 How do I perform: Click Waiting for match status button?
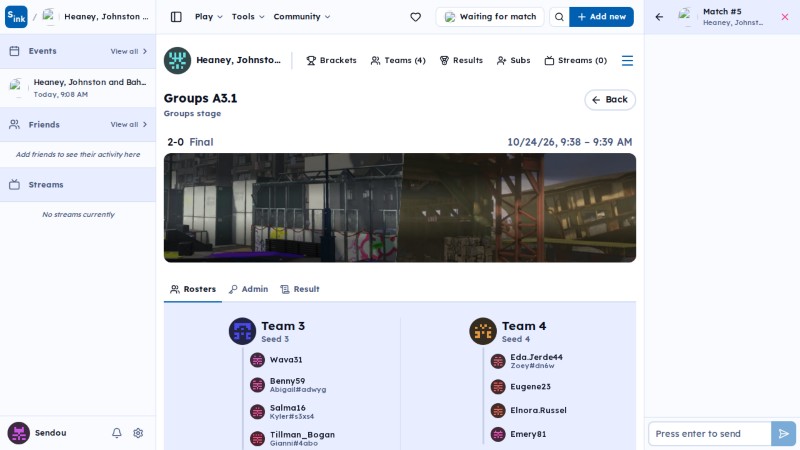(x=490, y=17)
